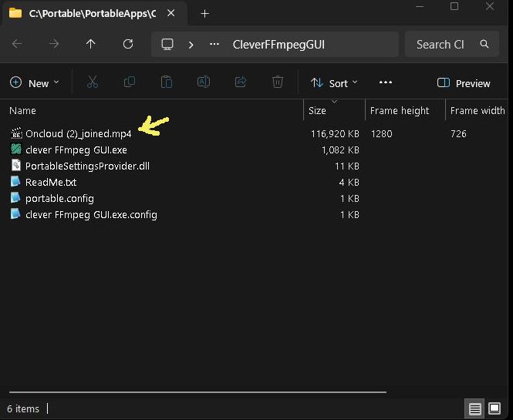Refresh the current folder view

[128, 44]
